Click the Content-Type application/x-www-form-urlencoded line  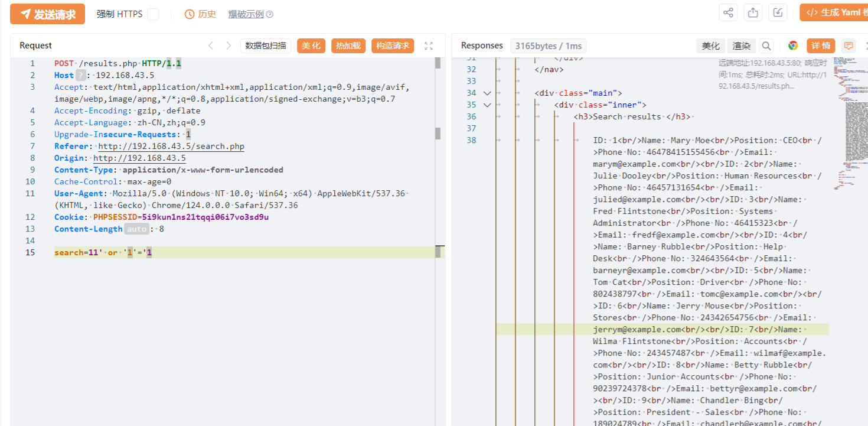(169, 170)
